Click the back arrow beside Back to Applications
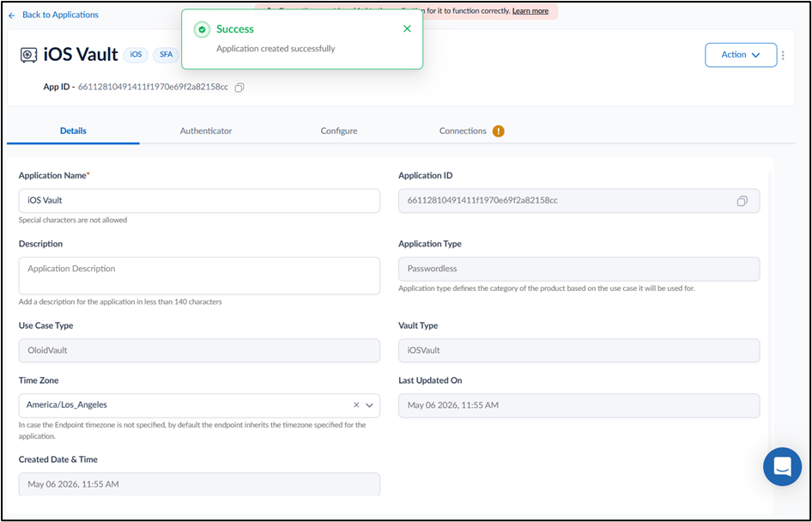The height and width of the screenshot is (522, 812). point(12,15)
